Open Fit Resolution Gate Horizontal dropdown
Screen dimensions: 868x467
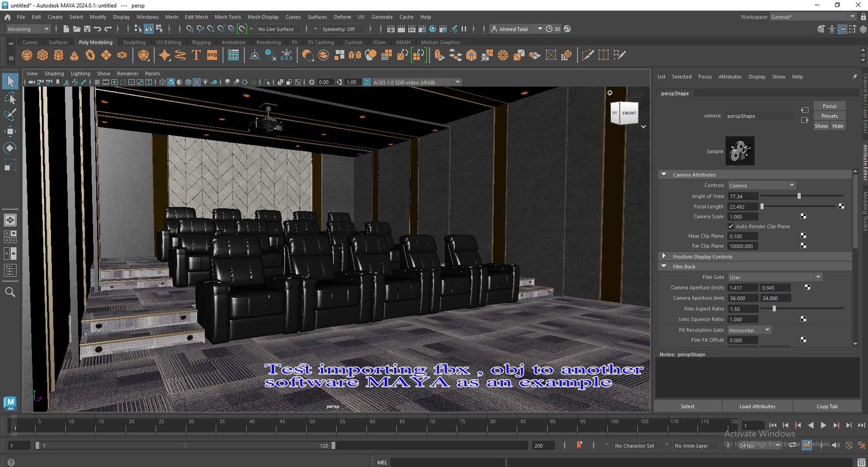pos(749,330)
